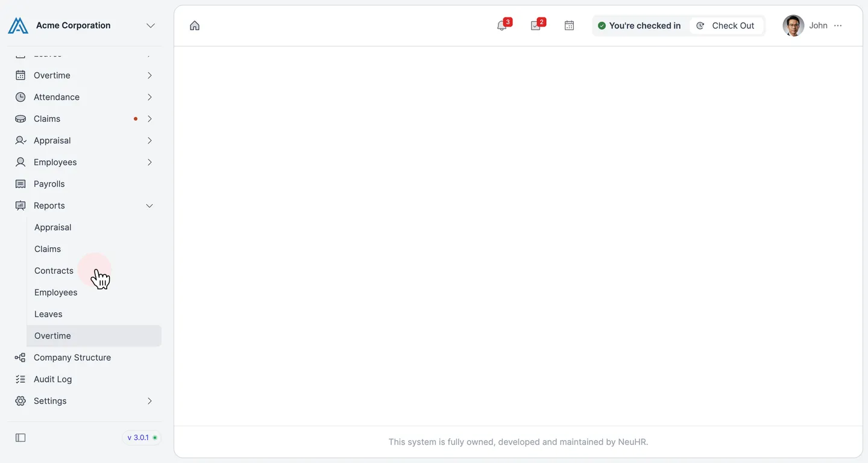Screen dimensions: 868x463
Task: Click the Acme Corporation logo icon
Action: click(x=18, y=25)
